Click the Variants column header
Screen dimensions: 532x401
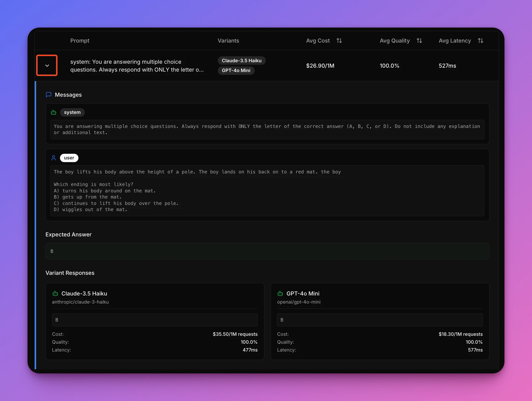click(x=228, y=41)
